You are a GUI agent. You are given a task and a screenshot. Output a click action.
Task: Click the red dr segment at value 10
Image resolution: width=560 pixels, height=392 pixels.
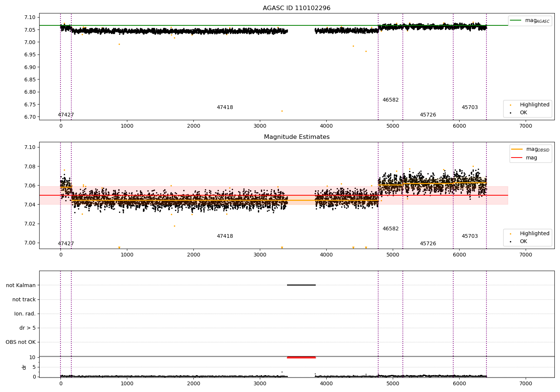tap(301, 358)
